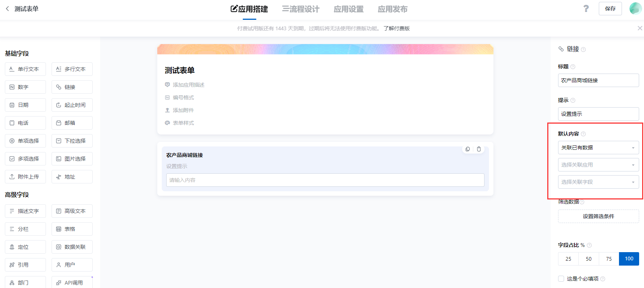Add a 单项选择 field
Screen dimensions: 644x288
(25, 141)
